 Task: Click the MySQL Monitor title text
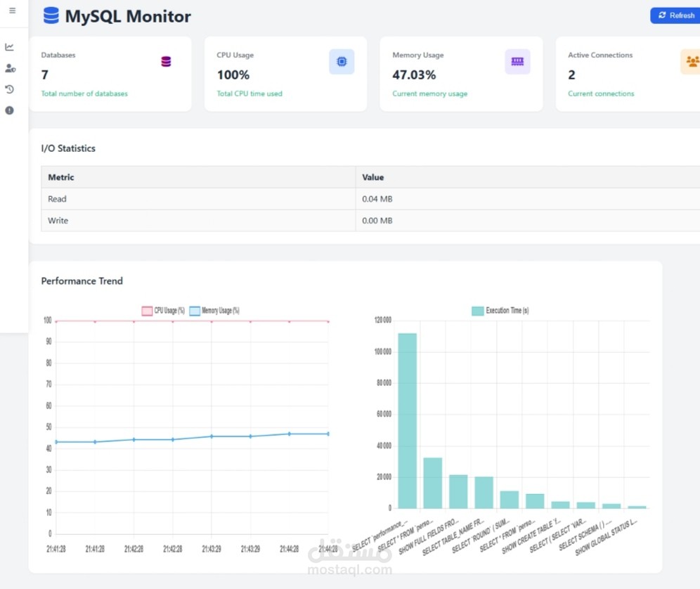coord(128,17)
